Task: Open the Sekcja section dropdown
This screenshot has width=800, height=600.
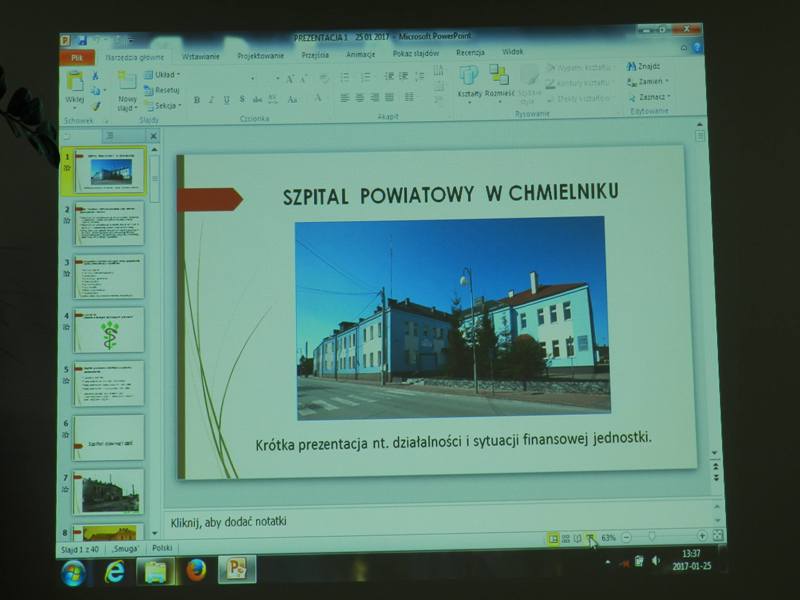Action: tap(163, 106)
